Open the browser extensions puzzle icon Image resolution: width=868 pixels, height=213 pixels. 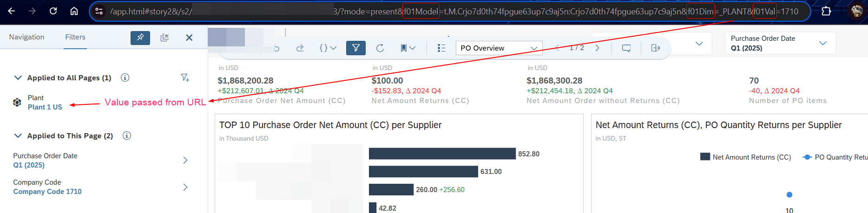(x=826, y=11)
